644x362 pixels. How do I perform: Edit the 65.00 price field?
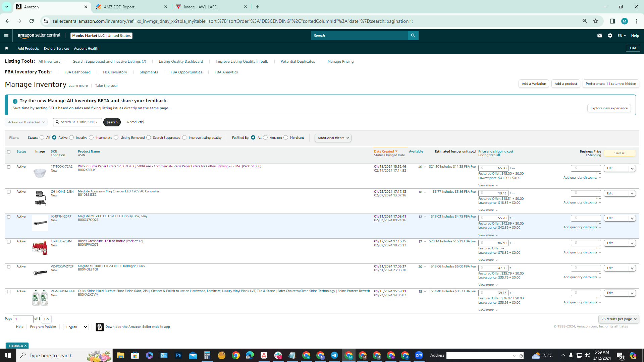pos(493,168)
